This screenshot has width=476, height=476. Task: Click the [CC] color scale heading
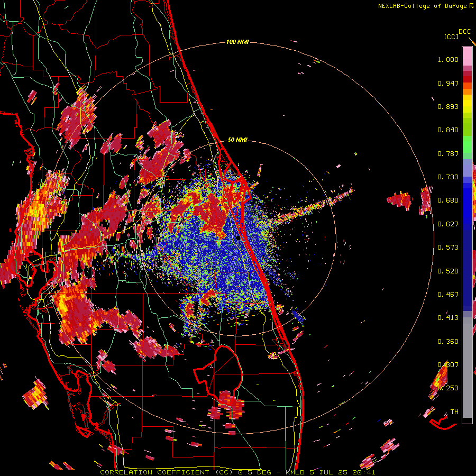(451, 36)
